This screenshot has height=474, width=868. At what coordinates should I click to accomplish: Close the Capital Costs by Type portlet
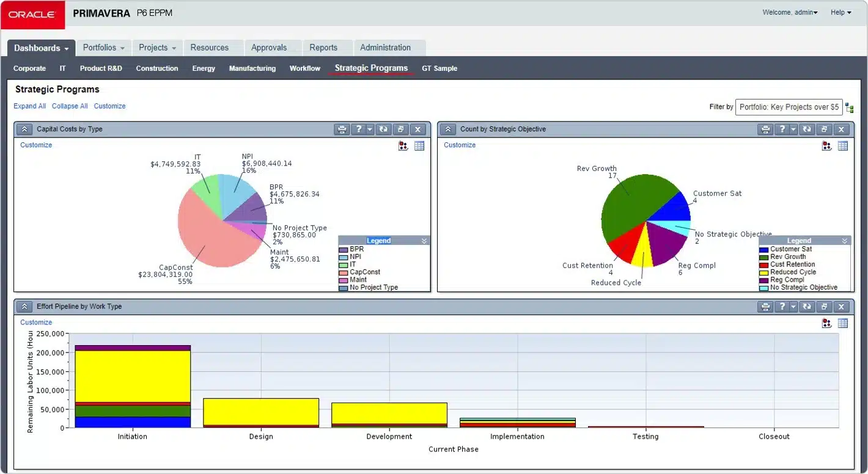click(417, 129)
